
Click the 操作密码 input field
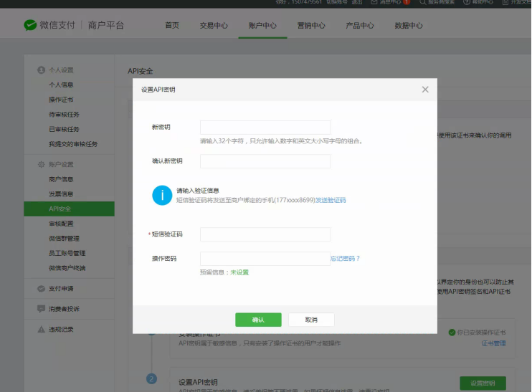[x=265, y=259]
